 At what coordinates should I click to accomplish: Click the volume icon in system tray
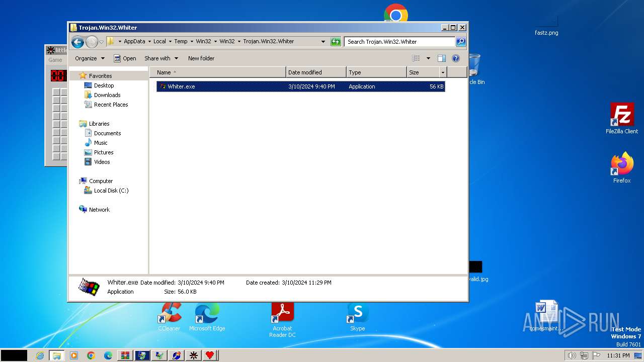[572, 355]
